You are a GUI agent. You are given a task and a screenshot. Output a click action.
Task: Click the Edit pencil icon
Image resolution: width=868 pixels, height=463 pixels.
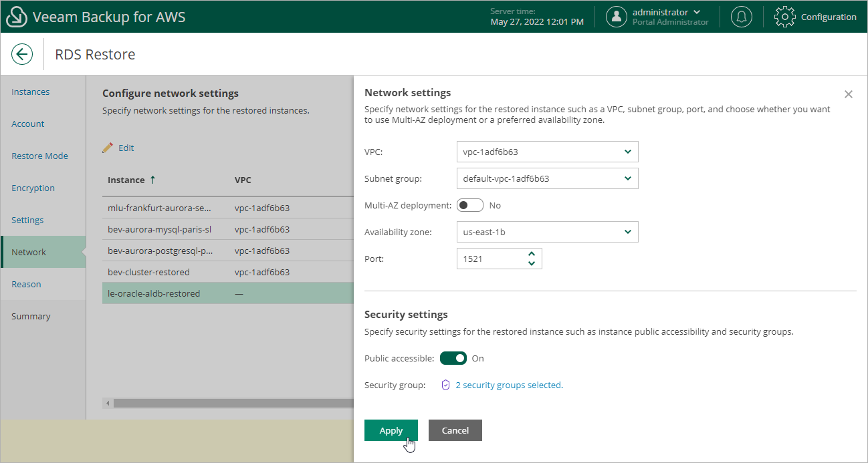108,148
